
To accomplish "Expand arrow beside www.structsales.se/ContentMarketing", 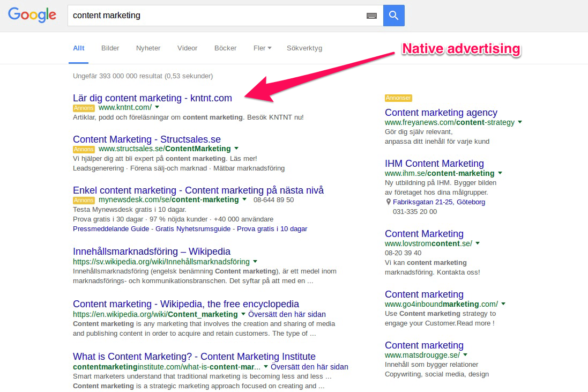I will (x=236, y=149).
